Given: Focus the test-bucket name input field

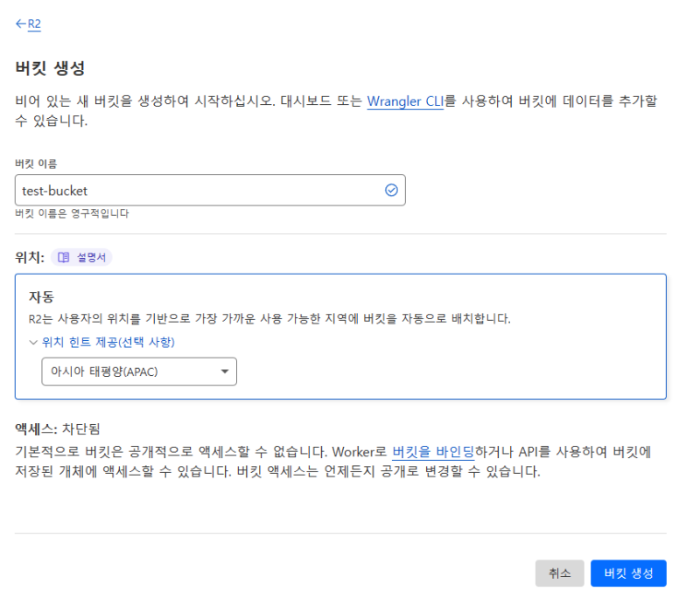Looking at the screenshot, I should click(x=197, y=190).
